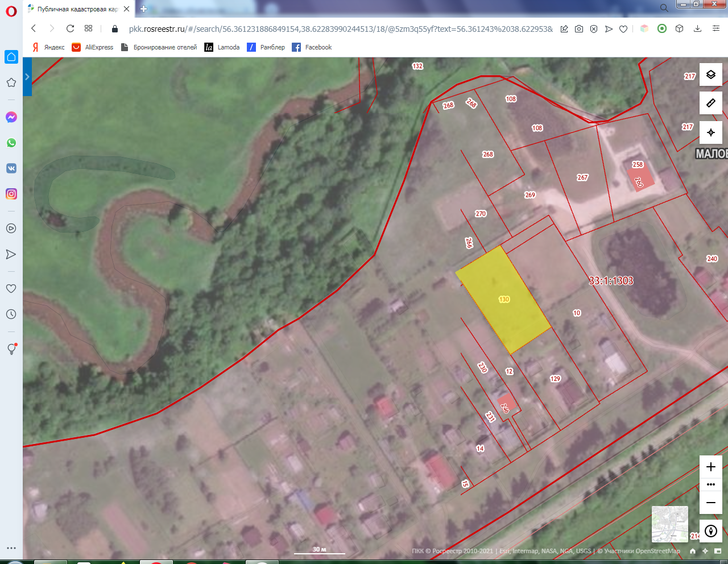Screen dimensions: 728x564
Task: Open the AliExpress bookmark
Action: pyautogui.click(x=93, y=47)
